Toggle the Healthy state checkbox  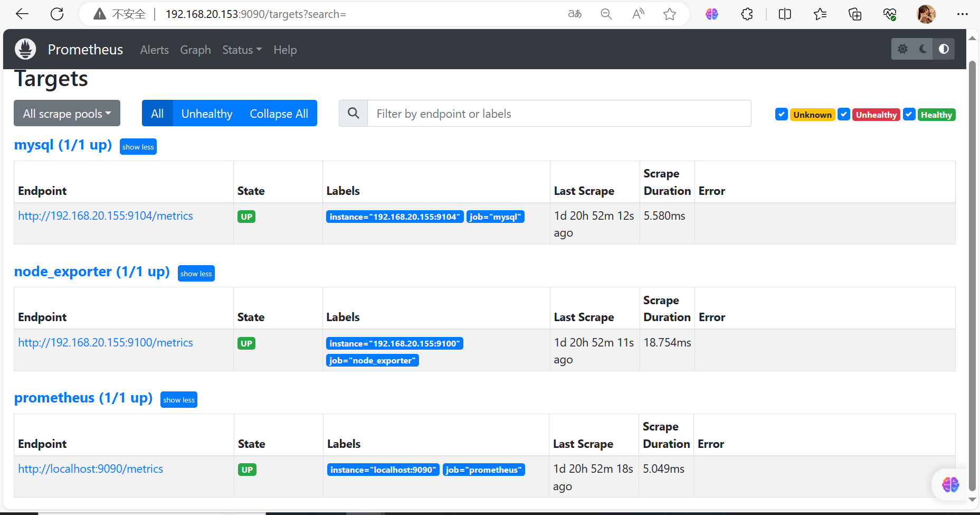(x=909, y=114)
